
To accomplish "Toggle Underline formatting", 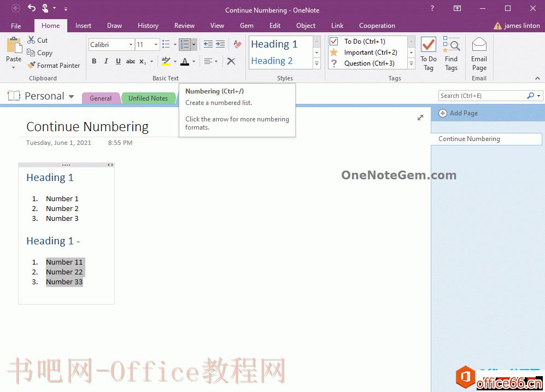I will tap(118, 61).
